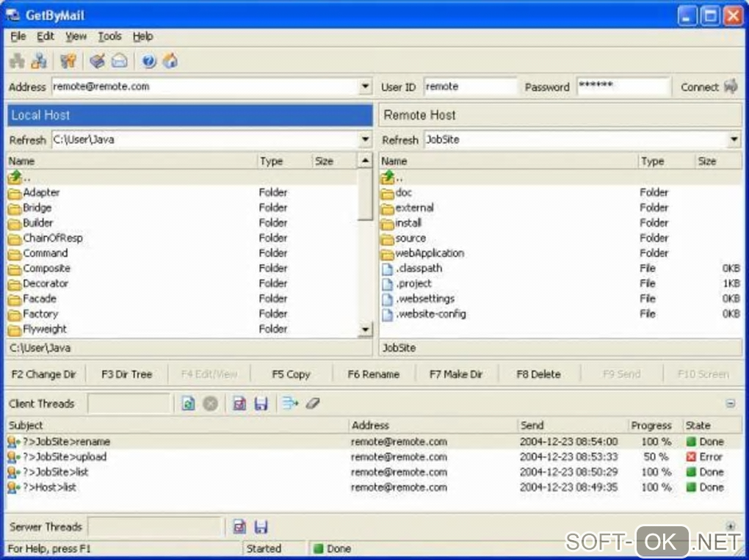This screenshot has height=560, width=749.
Task: Select the ?>JobSite>rename thread row
Action: (374, 442)
